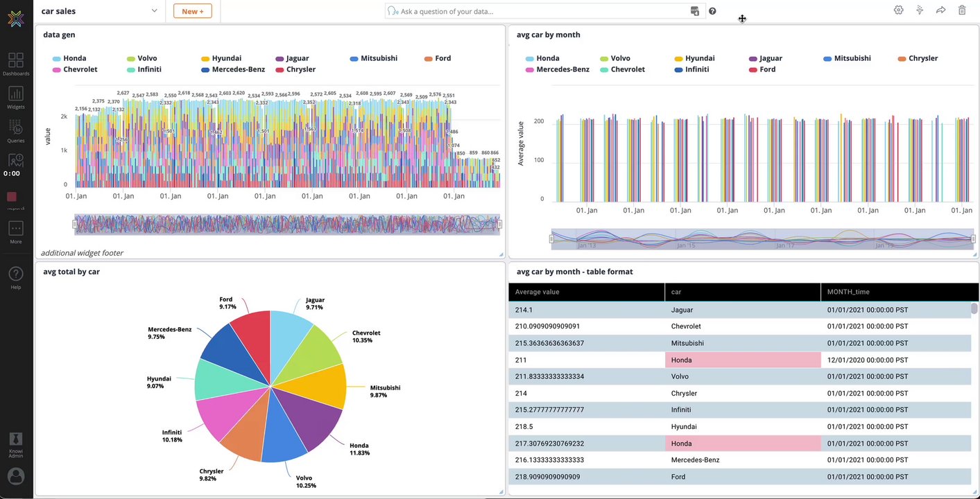
Task: Toggle Infiniti in avg car by month legend
Action: coord(691,69)
